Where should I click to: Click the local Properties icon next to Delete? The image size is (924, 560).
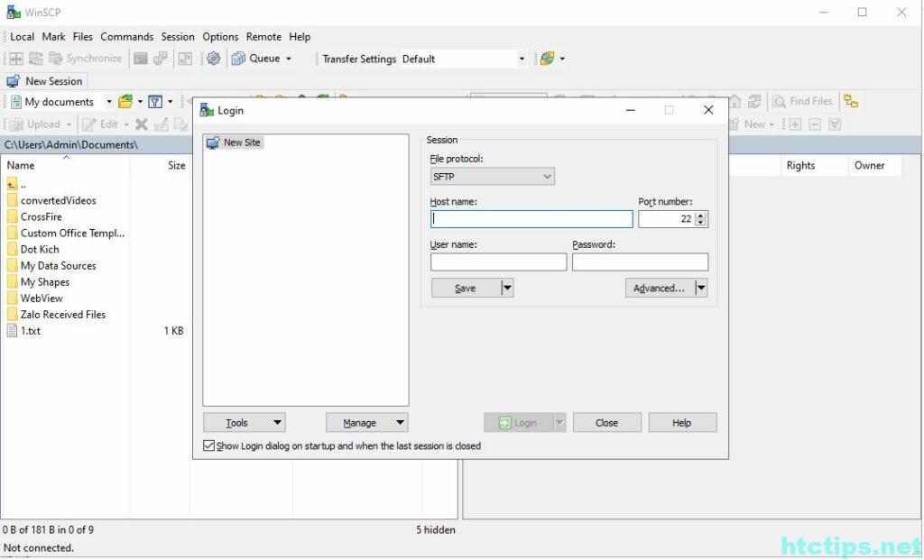pyautogui.click(x=161, y=124)
